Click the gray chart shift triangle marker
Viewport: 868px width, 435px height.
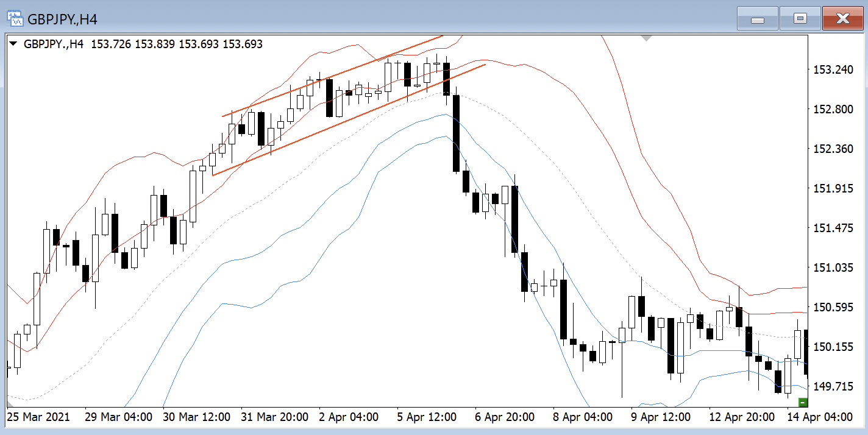pos(647,38)
